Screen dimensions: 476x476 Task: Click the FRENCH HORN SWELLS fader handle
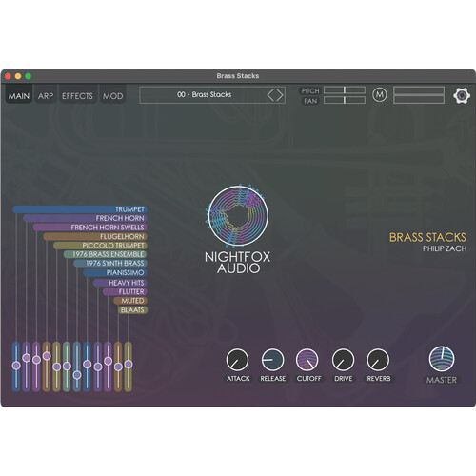pyautogui.click(x=36, y=360)
